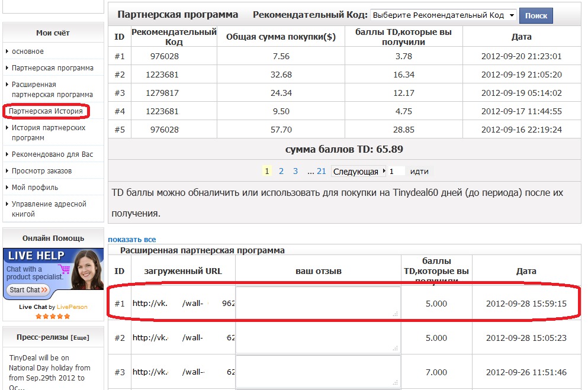
Task: Click the показать все link
Action: 131,240
